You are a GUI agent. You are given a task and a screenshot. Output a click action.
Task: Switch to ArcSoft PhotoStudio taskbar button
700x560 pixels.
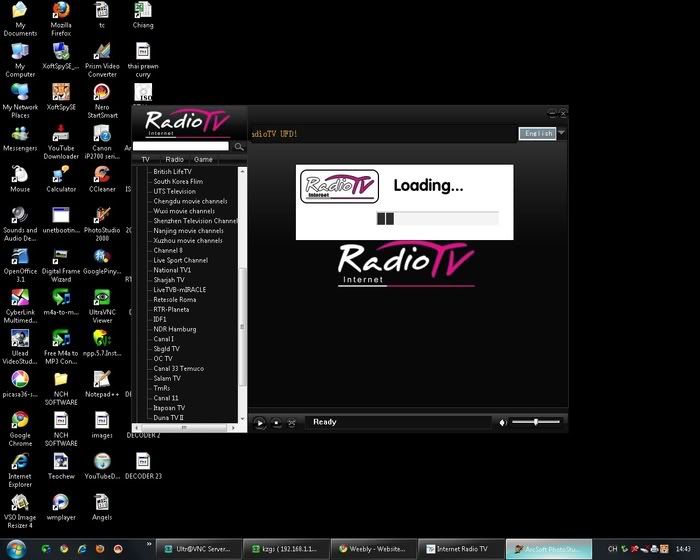click(x=548, y=549)
